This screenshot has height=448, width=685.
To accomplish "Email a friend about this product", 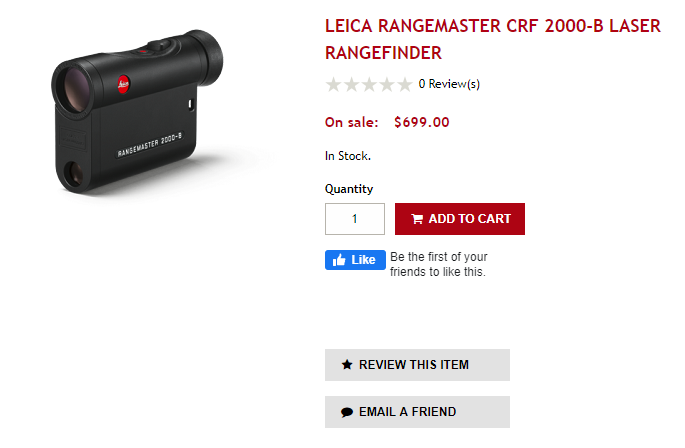I will click(x=417, y=412).
